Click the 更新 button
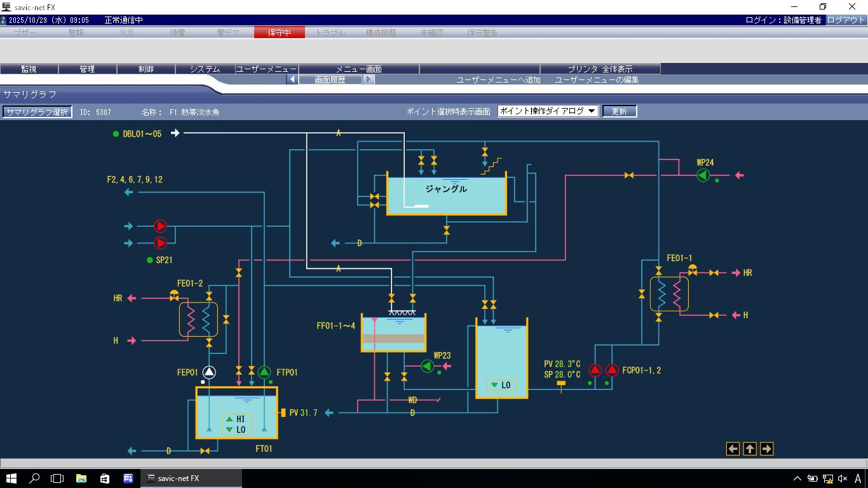The height and width of the screenshot is (488, 868). [619, 111]
